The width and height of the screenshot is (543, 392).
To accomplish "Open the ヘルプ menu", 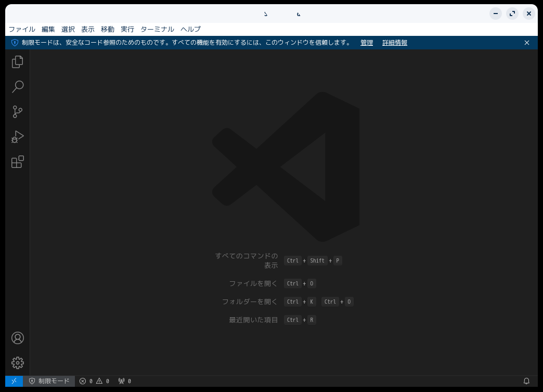I will tap(190, 29).
